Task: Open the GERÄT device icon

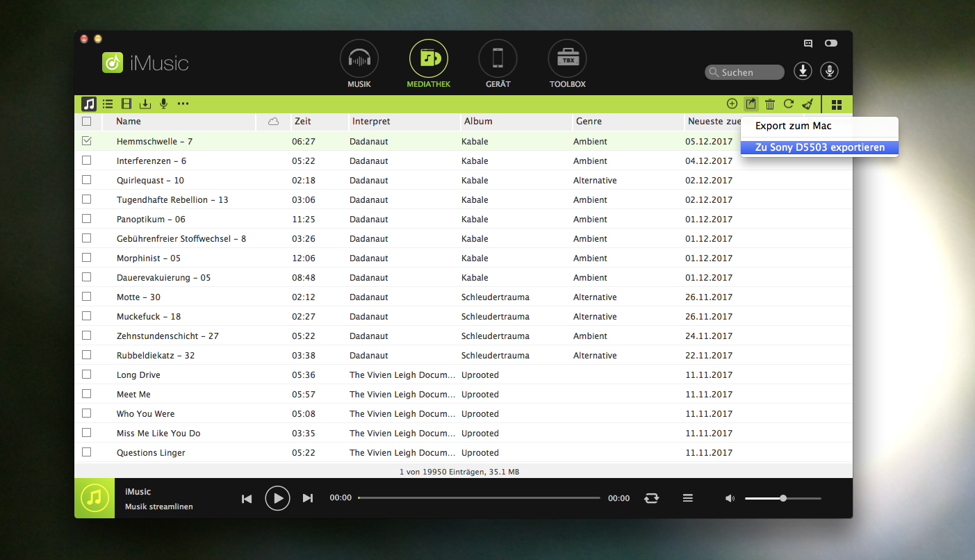Action: click(x=498, y=59)
